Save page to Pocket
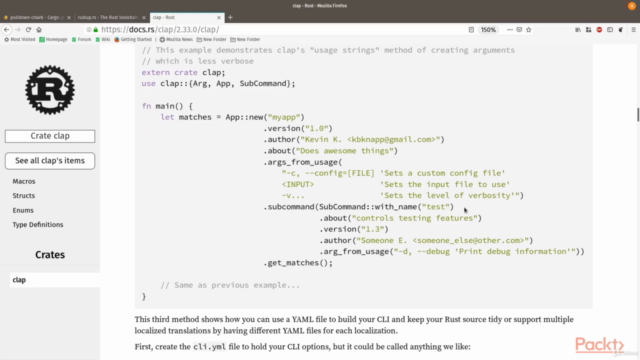This screenshot has width=640, height=360. (x=519, y=30)
